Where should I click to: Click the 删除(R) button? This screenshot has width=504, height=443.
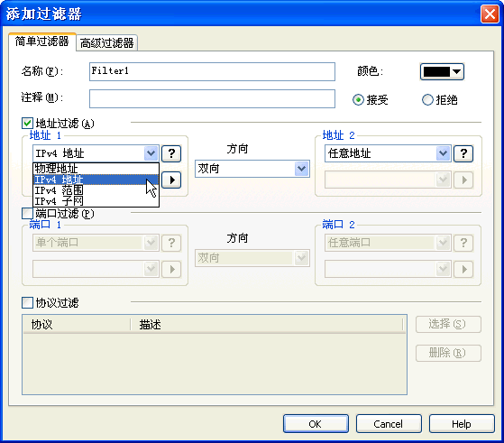tap(448, 354)
